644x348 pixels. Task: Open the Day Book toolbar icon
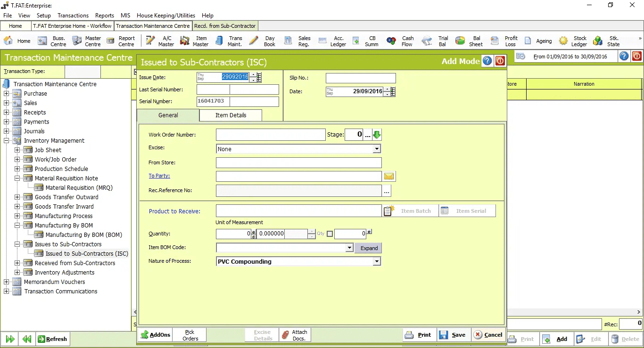(x=262, y=41)
